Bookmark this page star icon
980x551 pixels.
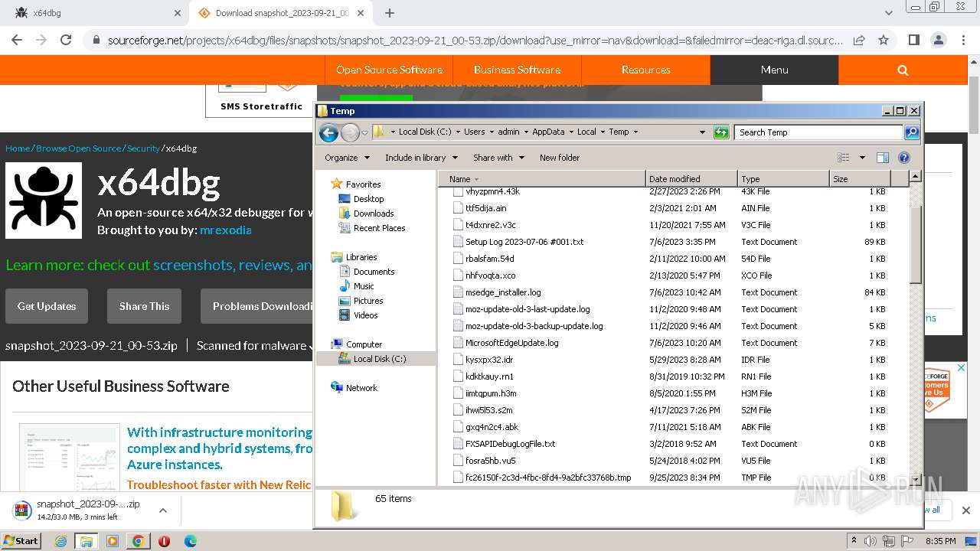coord(884,40)
